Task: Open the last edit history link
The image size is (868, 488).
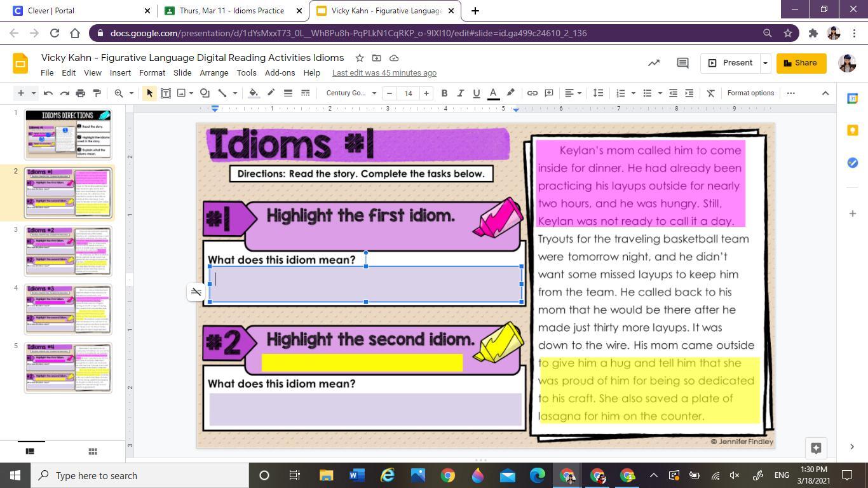Action: point(384,72)
